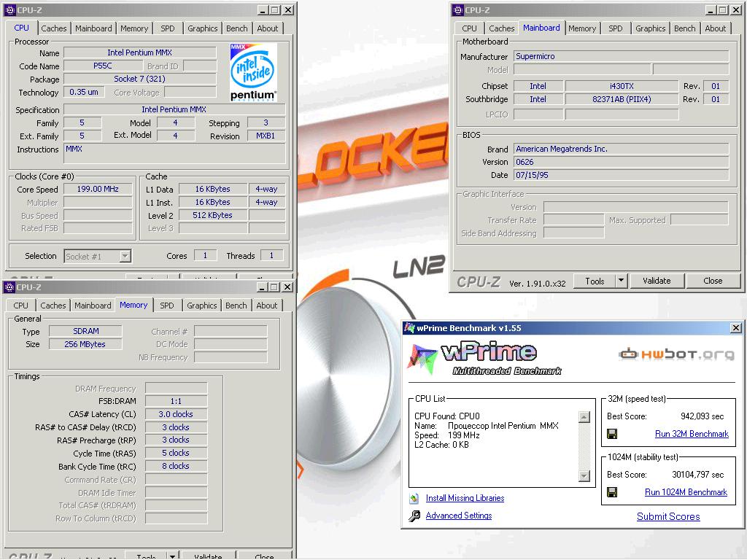Click the Intel Inside Pentium MMX logo
The width and height of the screenshot is (747, 560).
coord(253,72)
